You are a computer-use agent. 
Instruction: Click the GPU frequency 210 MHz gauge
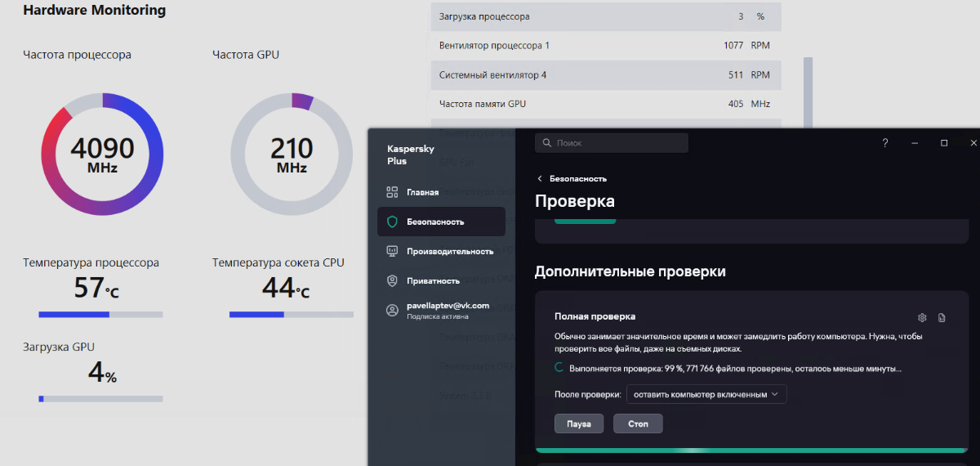coord(292,155)
